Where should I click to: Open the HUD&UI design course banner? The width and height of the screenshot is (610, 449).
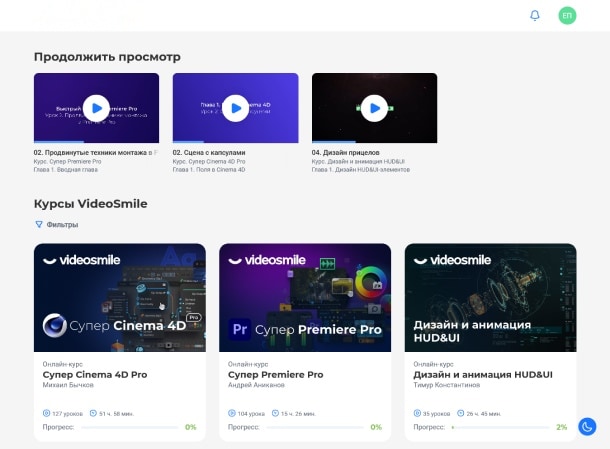point(490,297)
